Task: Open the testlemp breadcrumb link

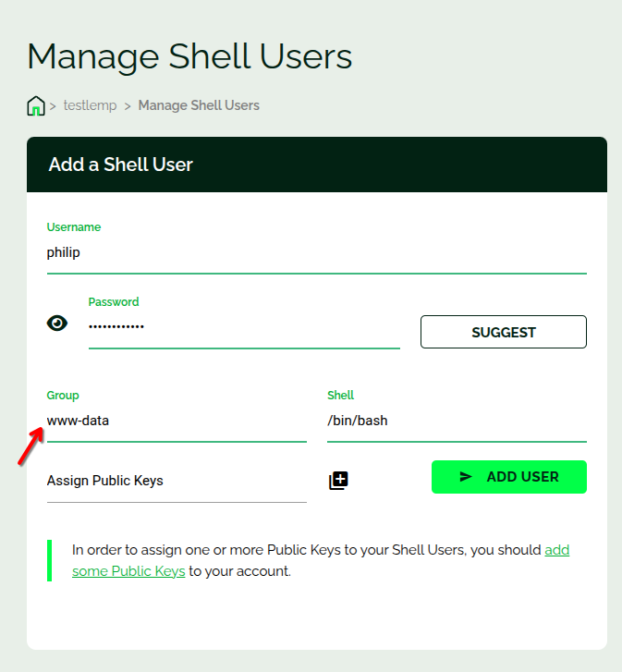Action: [90, 105]
